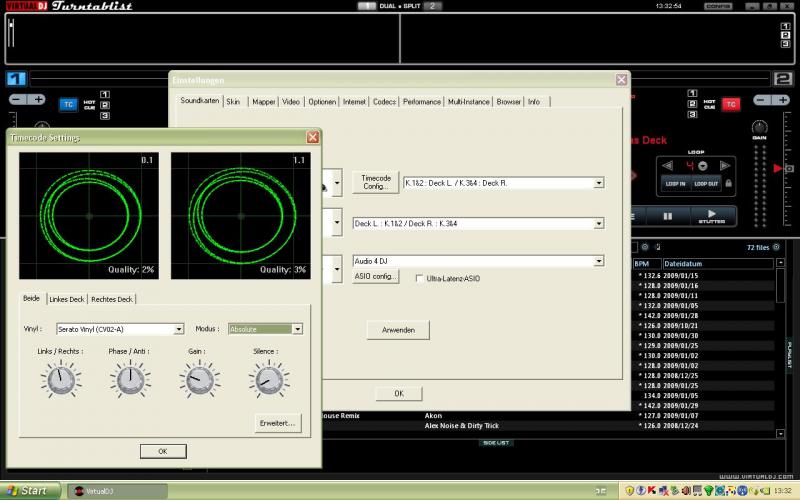Open the Mapper tab
The width and height of the screenshot is (800, 500).
click(x=263, y=102)
